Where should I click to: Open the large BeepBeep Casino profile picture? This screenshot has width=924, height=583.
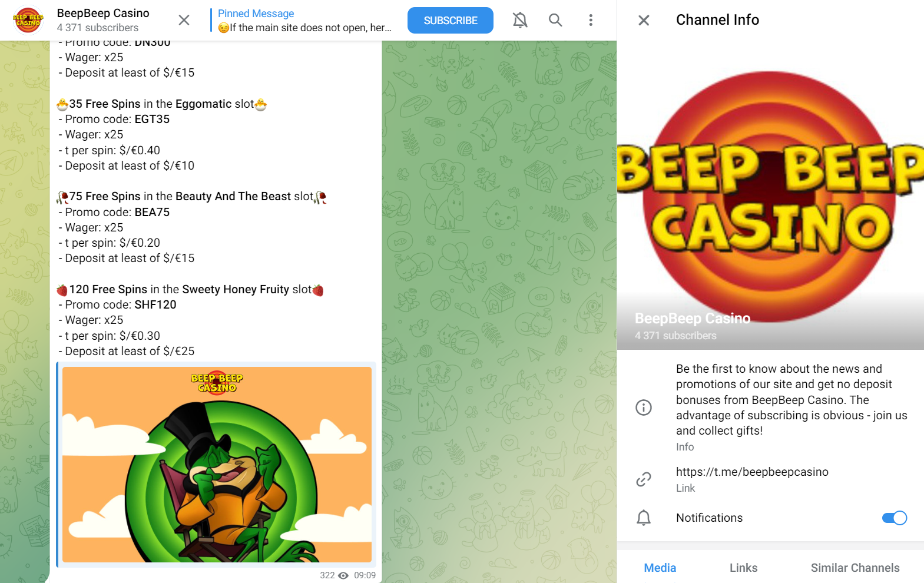point(770,195)
